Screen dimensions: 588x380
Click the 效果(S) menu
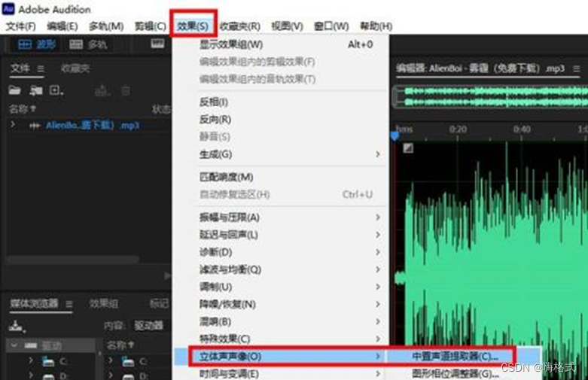(193, 26)
